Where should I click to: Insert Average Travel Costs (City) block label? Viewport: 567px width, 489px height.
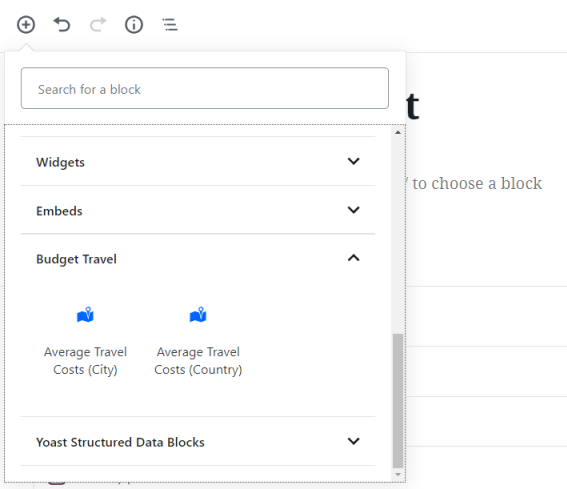click(85, 361)
